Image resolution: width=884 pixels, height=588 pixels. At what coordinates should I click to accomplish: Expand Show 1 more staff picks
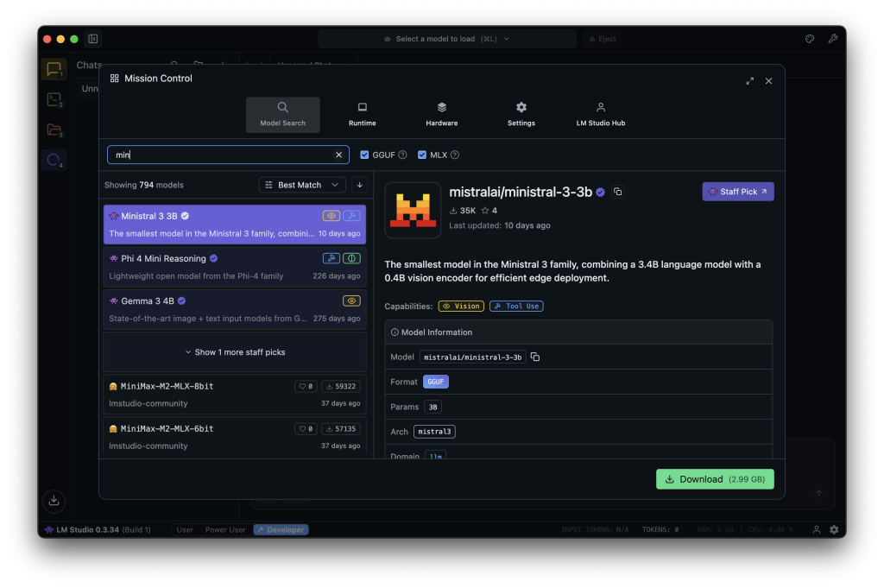coord(235,352)
